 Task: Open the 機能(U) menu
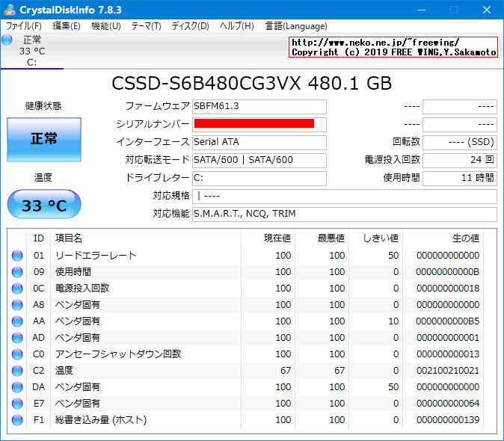(x=105, y=26)
